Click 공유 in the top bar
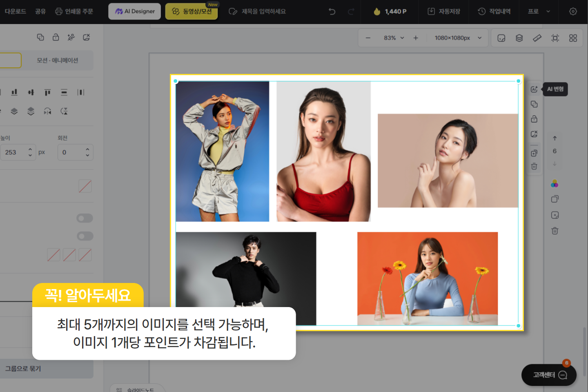Image resolution: width=588 pixels, height=392 pixels. [40, 11]
